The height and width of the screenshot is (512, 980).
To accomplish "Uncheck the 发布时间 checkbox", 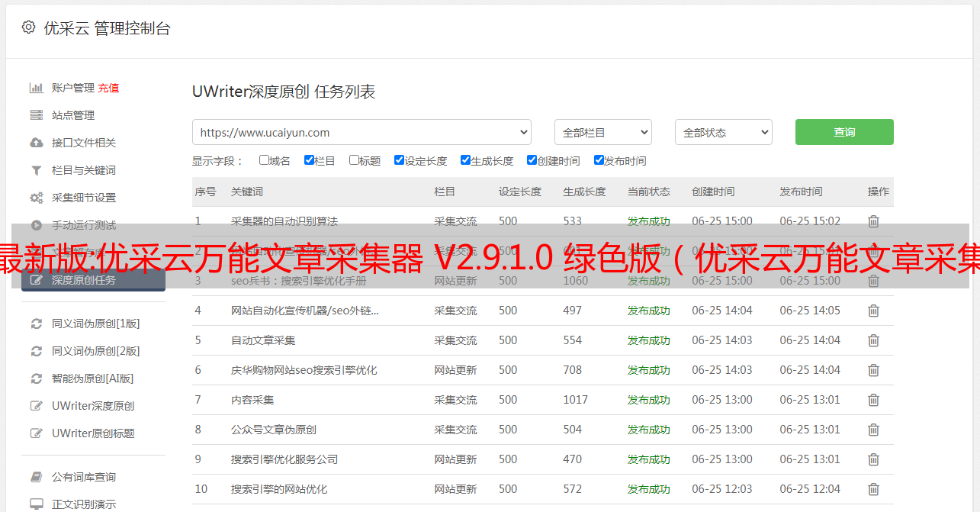I will (599, 160).
